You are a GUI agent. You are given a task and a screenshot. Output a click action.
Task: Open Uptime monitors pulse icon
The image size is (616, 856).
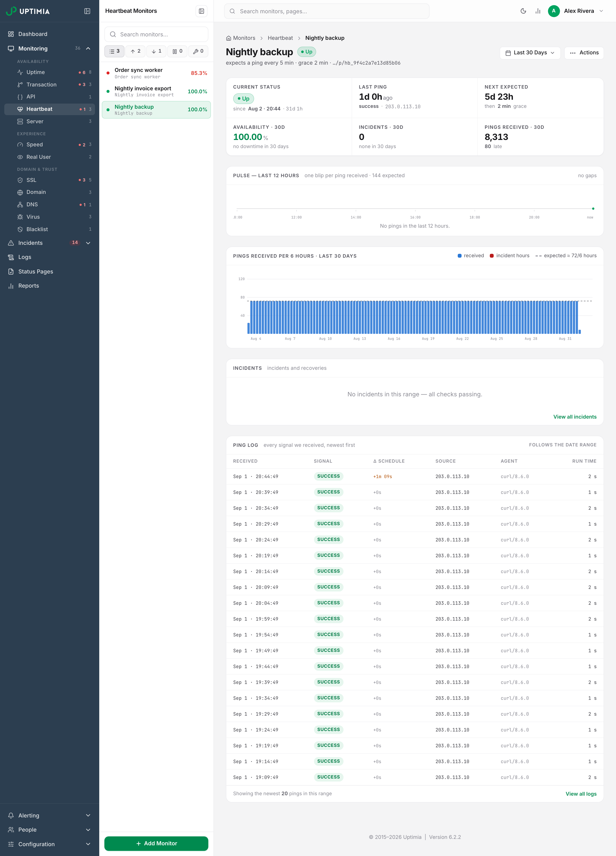[20, 72]
